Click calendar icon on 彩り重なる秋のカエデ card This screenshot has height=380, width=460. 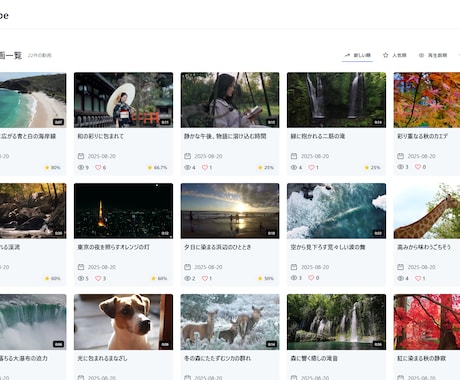401,156
